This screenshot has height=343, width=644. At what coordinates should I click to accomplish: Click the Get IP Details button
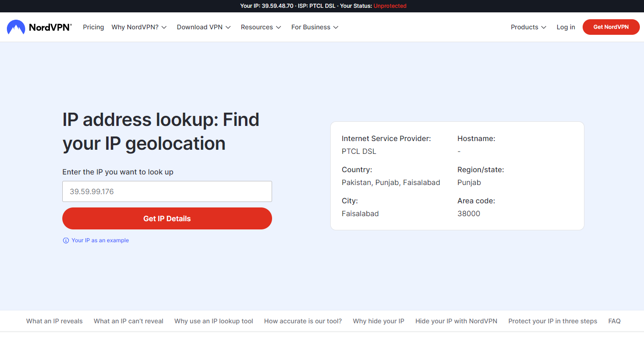[167, 218]
